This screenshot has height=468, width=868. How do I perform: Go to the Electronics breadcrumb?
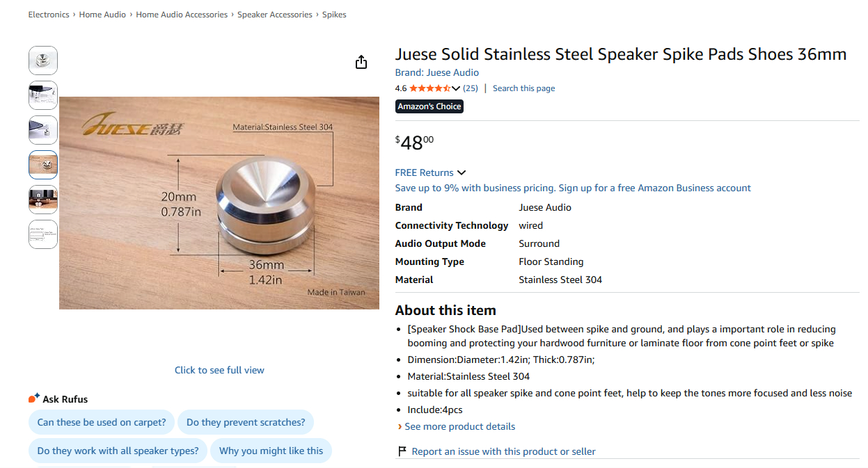click(49, 15)
